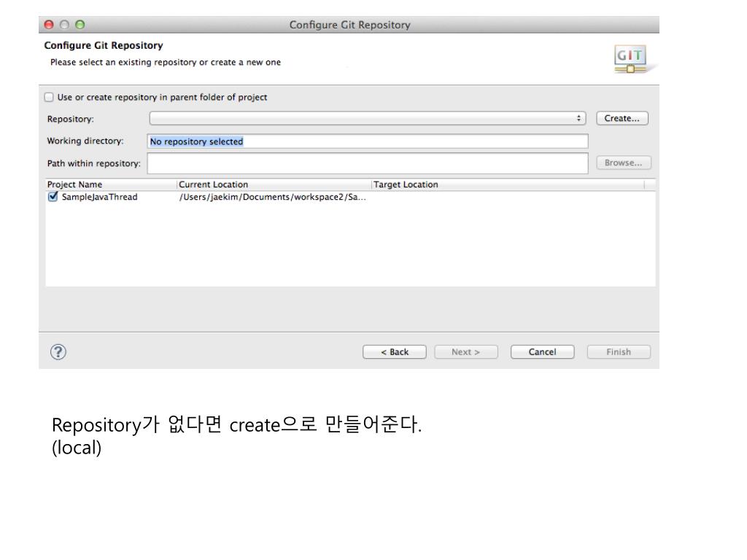Cancel the Configure Git Repository dialog

click(542, 352)
